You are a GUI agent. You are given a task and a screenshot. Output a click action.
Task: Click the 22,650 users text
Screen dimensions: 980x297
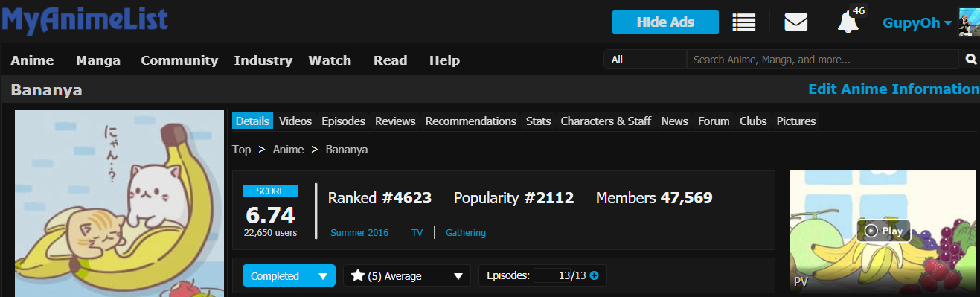tap(271, 233)
